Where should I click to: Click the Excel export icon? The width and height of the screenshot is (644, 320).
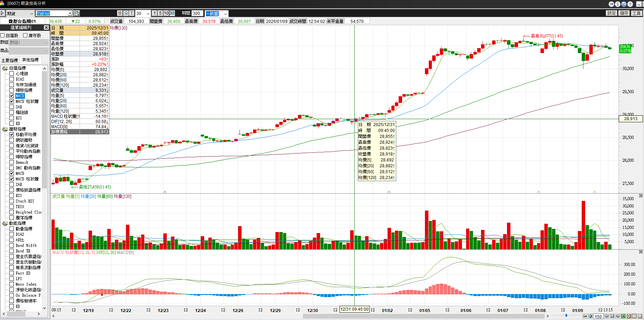point(623,316)
